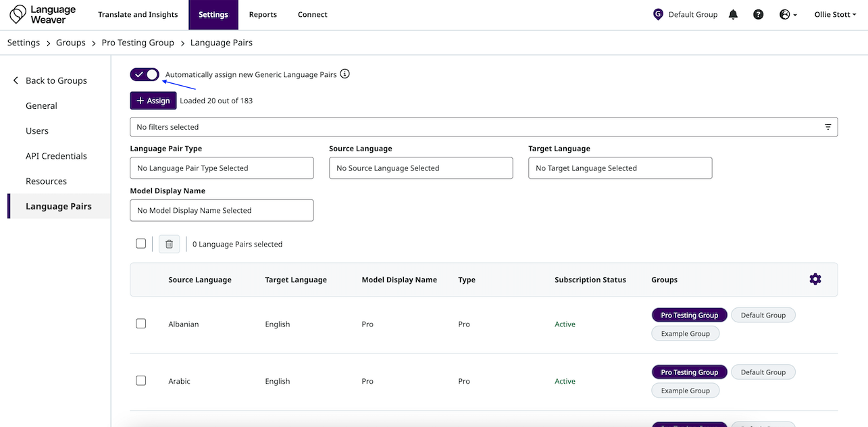This screenshot has height=427, width=868.
Task: Check the Arabic row checkbox
Action: pyautogui.click(x=141, y=380)
